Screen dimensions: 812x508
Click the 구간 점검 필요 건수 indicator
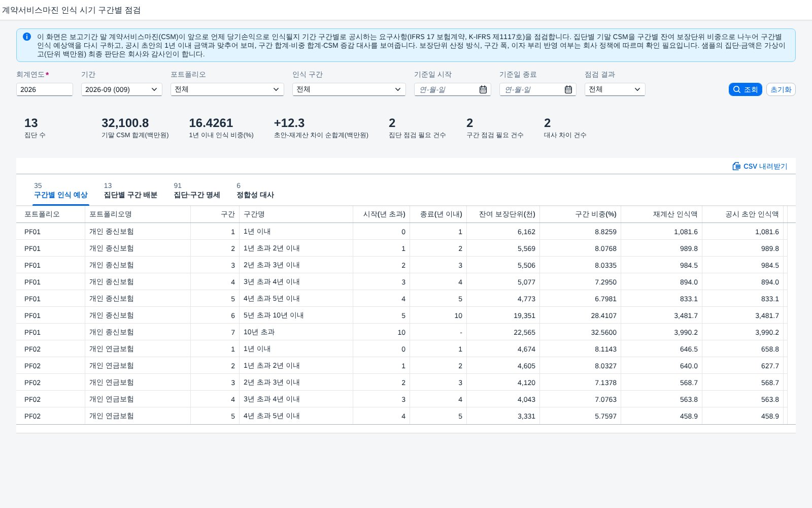pos(495,128)
